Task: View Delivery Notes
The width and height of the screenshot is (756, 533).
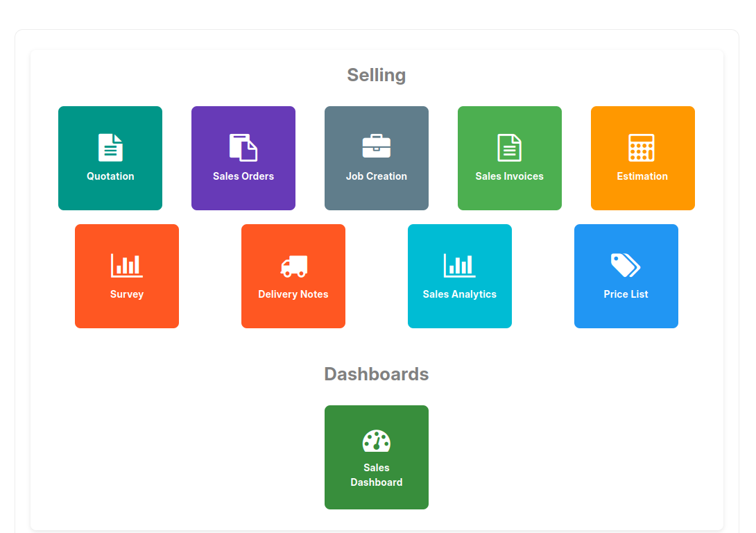Action: pyautogui.click(x=293, y=276)
